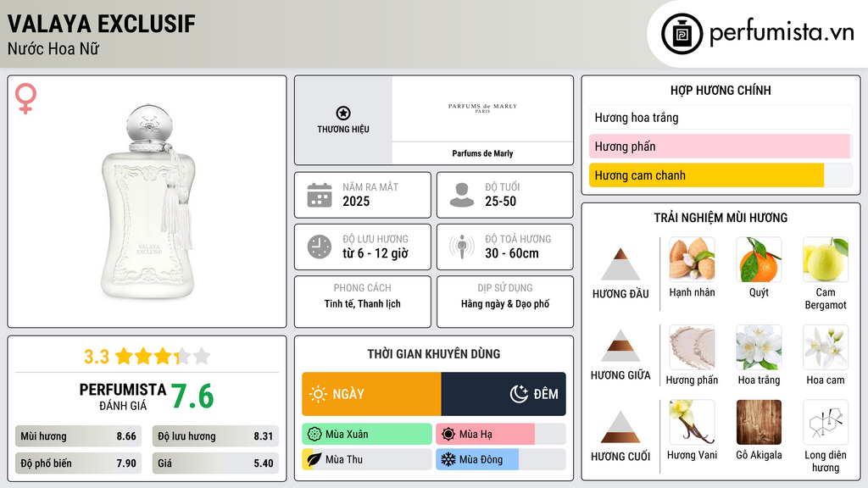Click the Parfums de Marly brand name
The image size is (868, 488).
pyautogui.click(x=482, y=153)
